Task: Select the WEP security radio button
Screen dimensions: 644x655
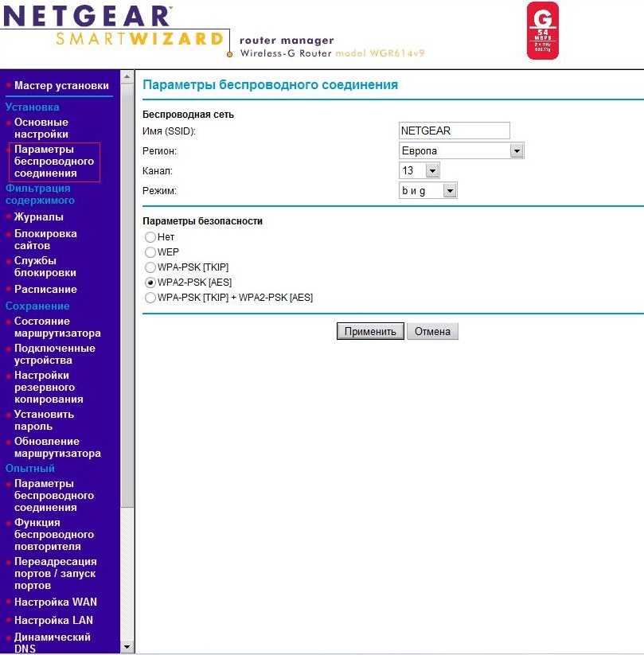Action: coord(150,252)
